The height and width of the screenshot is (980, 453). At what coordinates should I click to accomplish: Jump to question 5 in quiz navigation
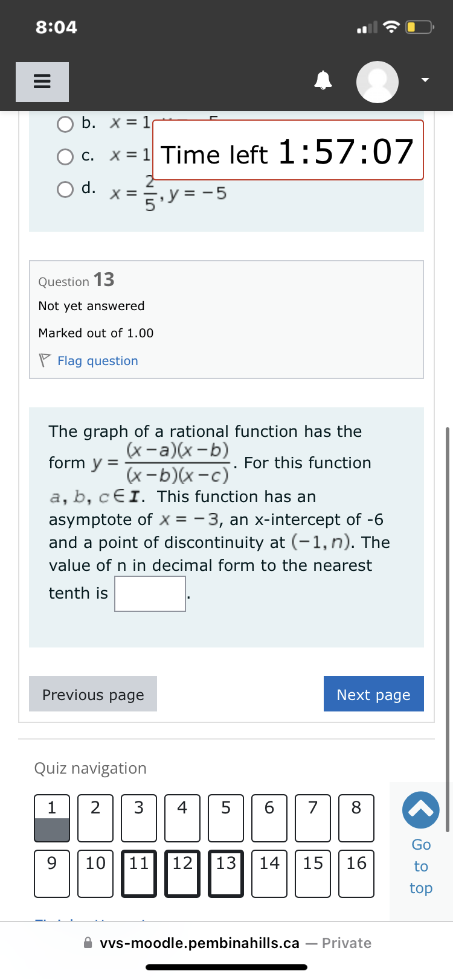point(225,818)
